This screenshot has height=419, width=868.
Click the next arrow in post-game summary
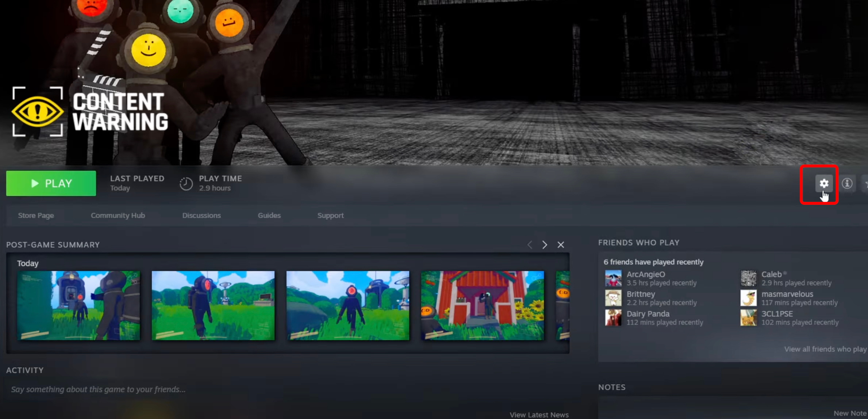coord(545,244)
